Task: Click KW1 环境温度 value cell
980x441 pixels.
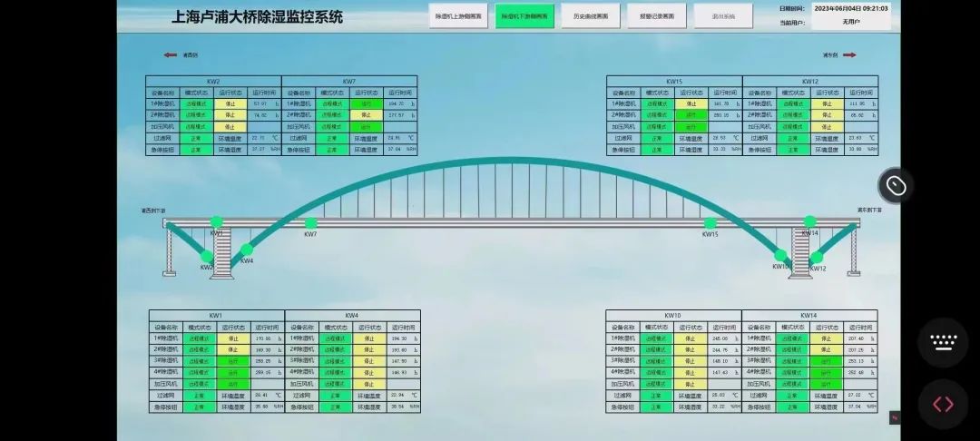Action: (268, 396)
